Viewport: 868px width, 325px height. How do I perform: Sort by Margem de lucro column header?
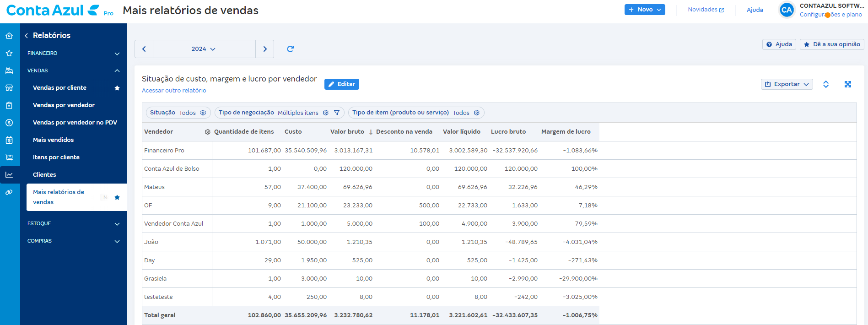tap(566, 132)
